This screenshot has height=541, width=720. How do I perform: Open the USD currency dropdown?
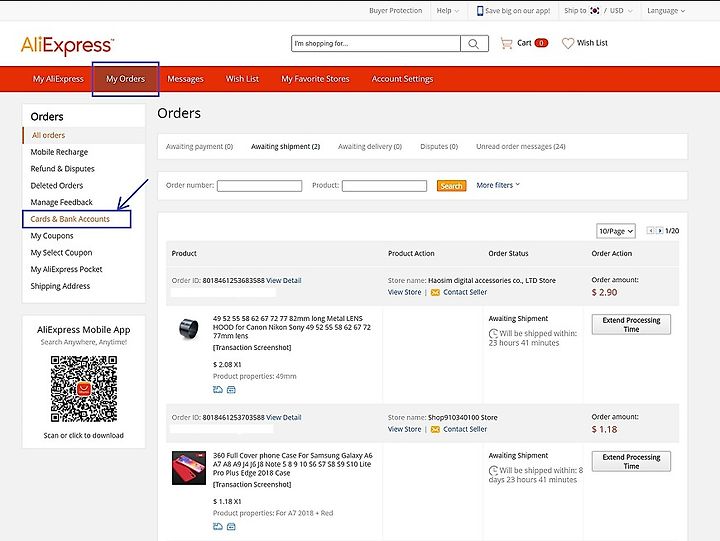tap(621, 11)
